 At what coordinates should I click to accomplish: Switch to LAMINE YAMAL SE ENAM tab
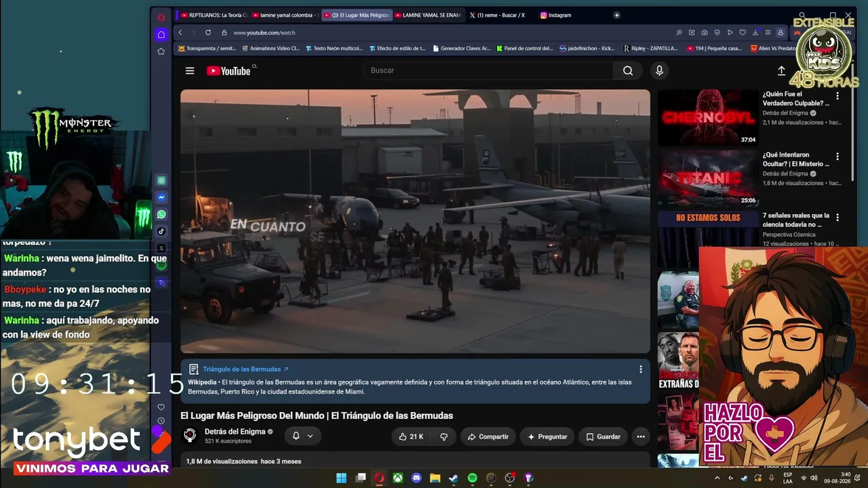[x=428, y=15]
